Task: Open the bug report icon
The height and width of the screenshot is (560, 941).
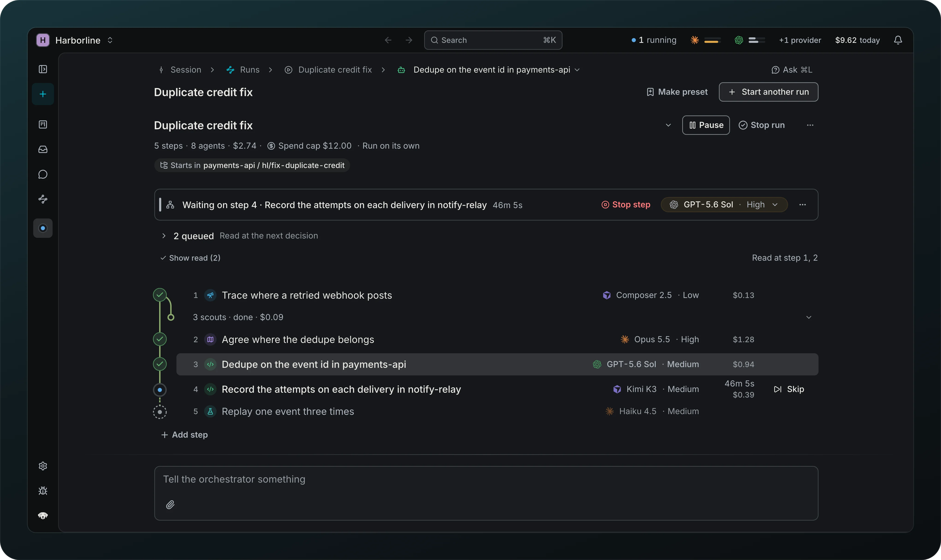Action: (x=43, y=491)
